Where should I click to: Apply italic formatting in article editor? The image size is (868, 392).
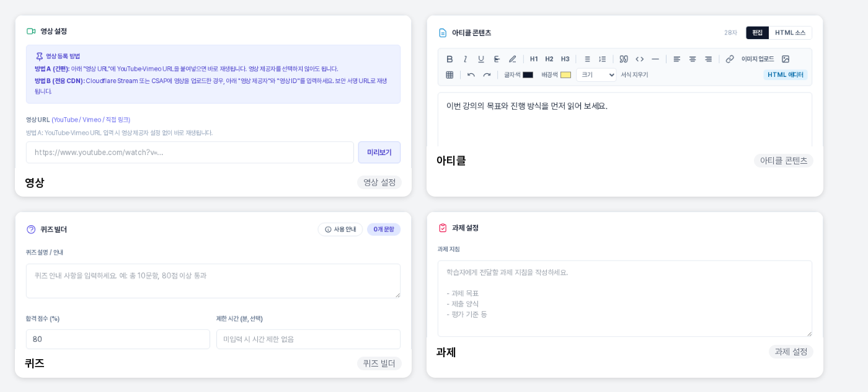tap(465, 59)
